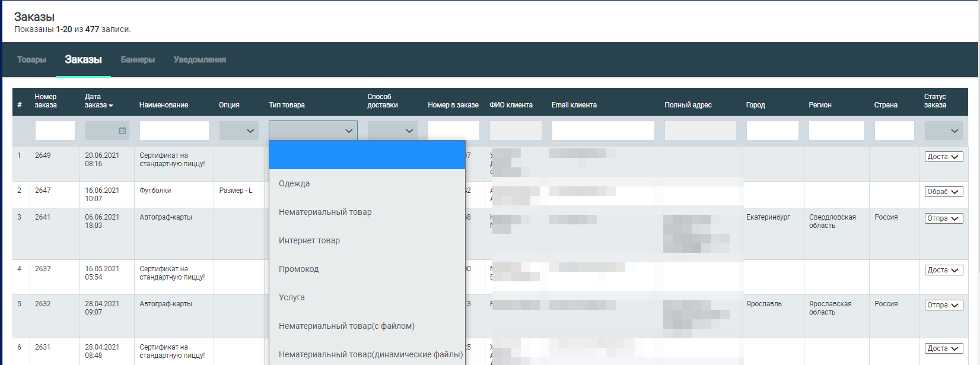The image size is (980, 365).
Task: Open the Опция filter dropdown
Action: click(x=238, y=131)
